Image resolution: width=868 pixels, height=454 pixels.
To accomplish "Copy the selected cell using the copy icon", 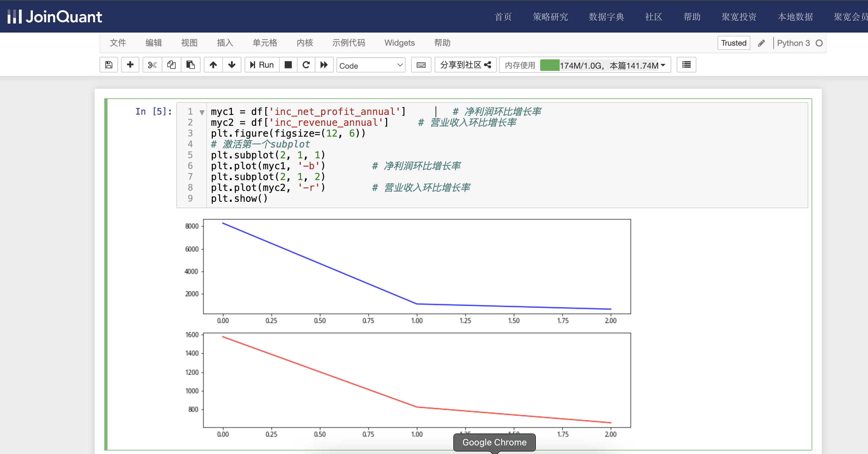I will coord(172,65).
